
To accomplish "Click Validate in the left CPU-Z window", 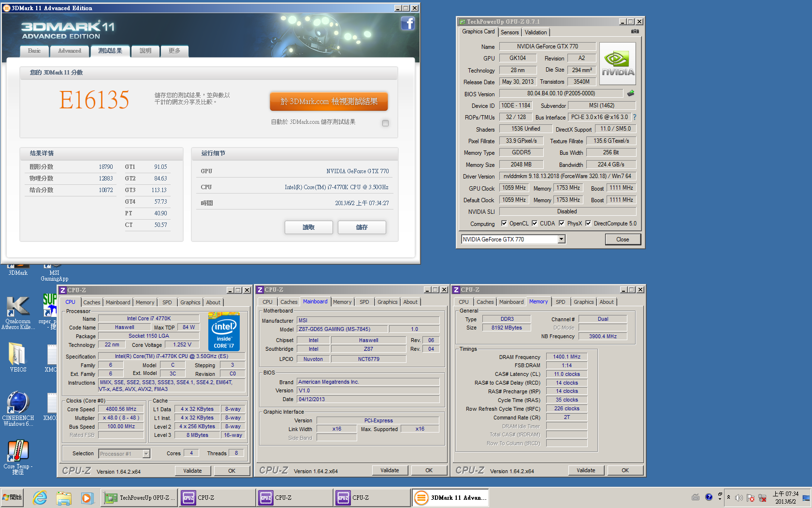I will tap(192, 471).
